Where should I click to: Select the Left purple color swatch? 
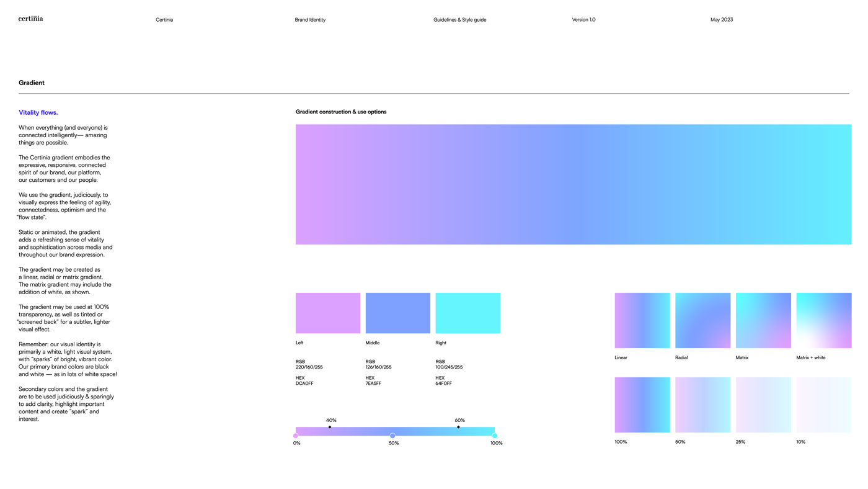click(328, 313)
